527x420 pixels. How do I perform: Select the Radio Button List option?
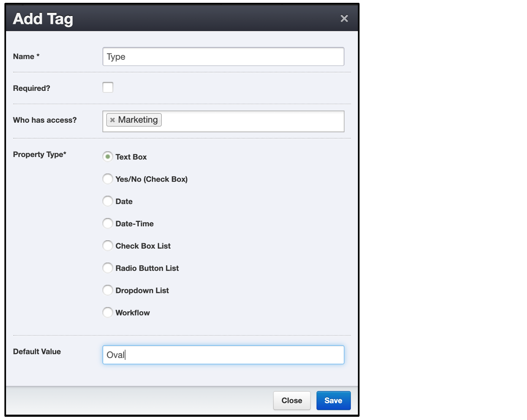coord(108,268)
